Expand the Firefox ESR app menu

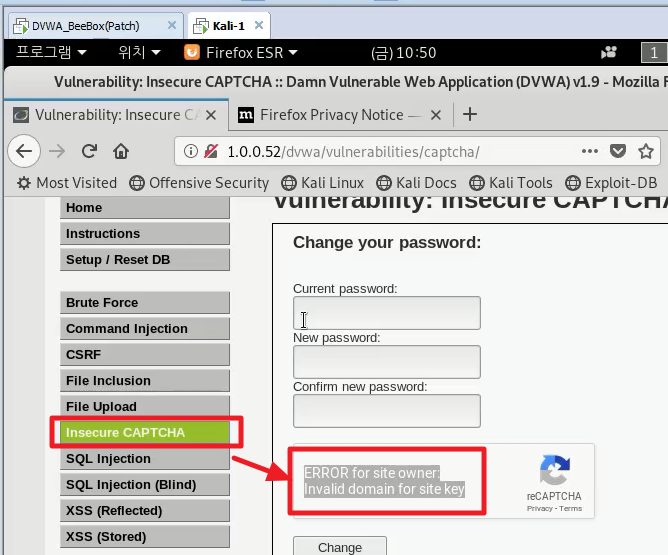(241, 52)
